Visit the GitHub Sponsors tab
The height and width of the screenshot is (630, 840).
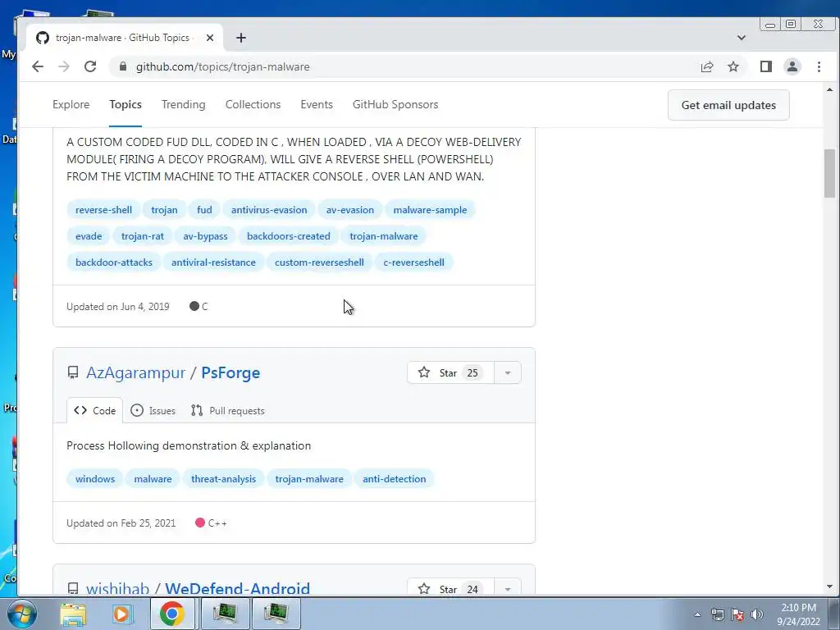pos(395,104)
